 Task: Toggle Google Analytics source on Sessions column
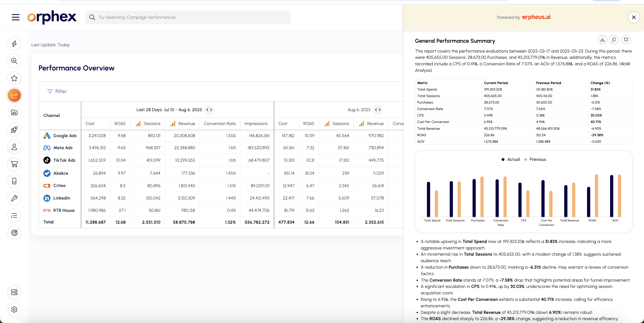pos(138,123)
